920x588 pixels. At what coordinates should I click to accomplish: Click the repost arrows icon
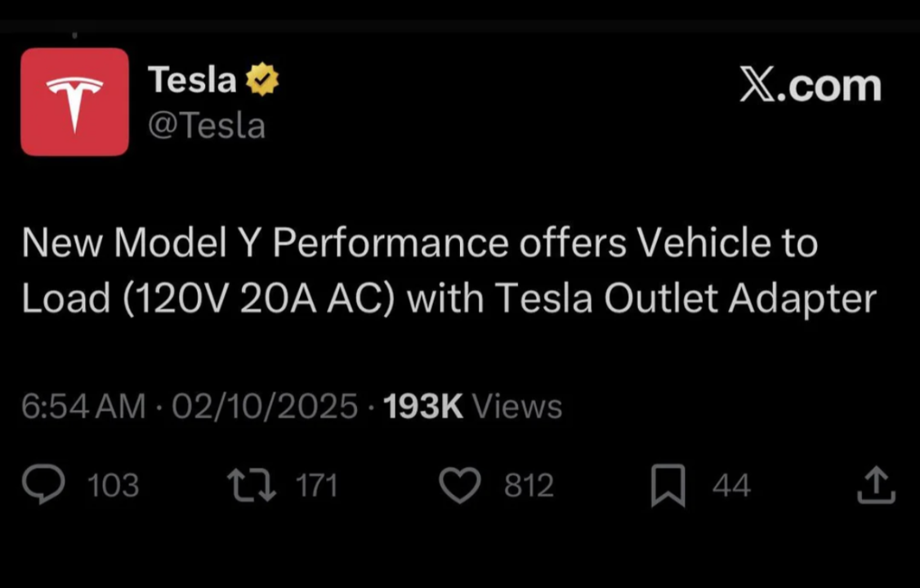[x=252, y=484]
